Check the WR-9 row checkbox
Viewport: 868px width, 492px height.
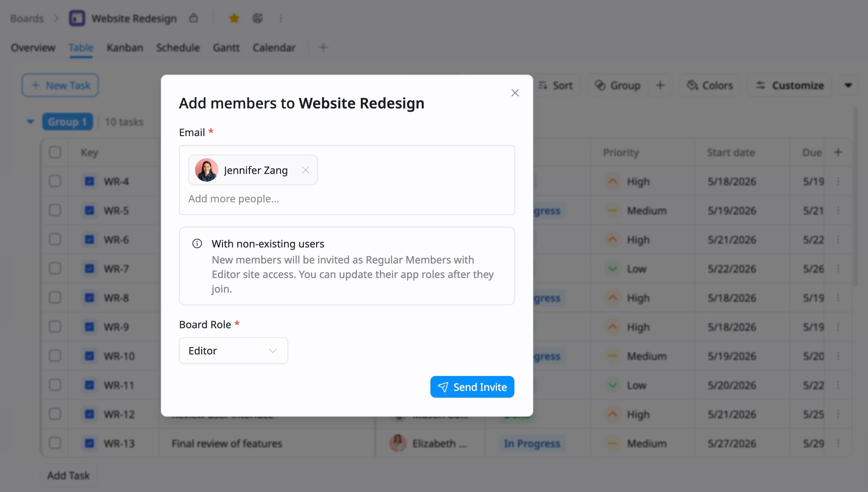55,327
